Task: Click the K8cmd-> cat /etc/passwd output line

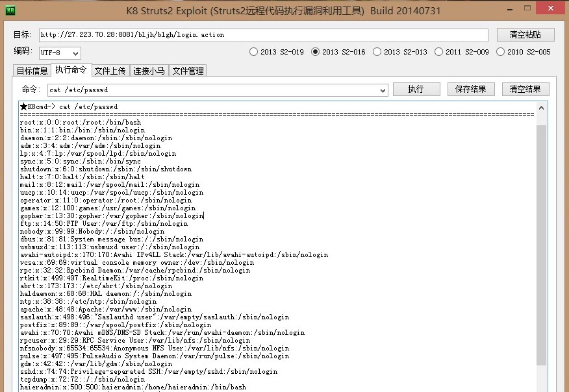Action: [x=69, y=106]
